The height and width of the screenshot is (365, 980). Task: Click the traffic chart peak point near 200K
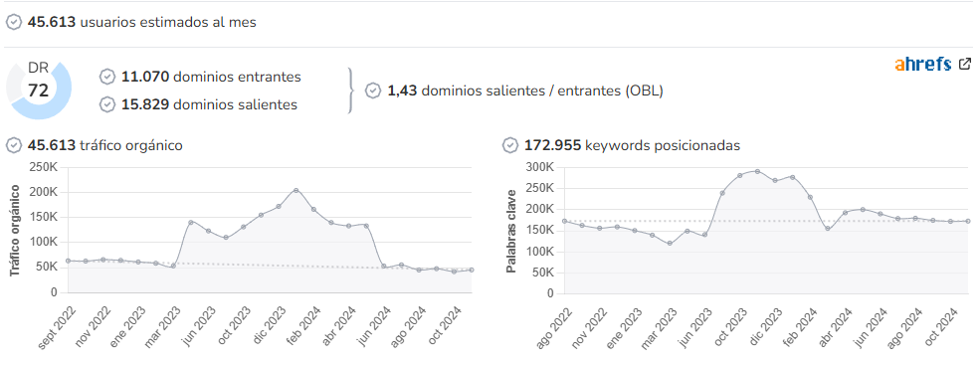tap(295, 190)
